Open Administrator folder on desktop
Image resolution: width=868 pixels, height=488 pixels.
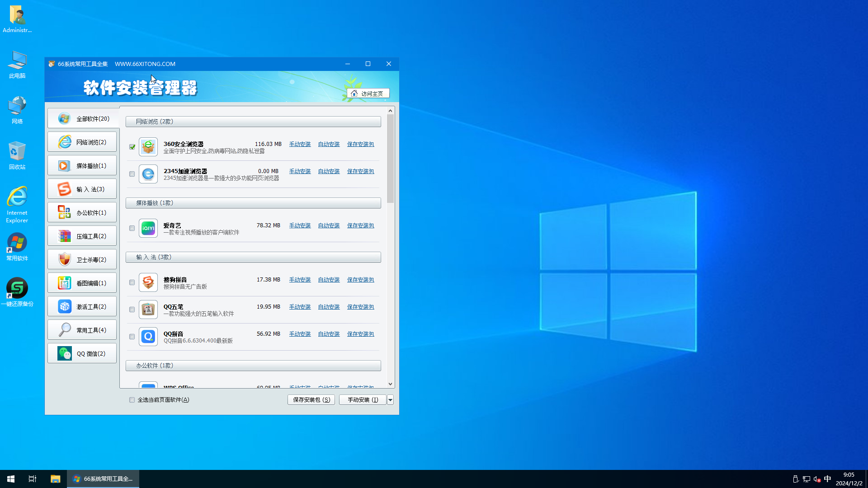[17, 19]
